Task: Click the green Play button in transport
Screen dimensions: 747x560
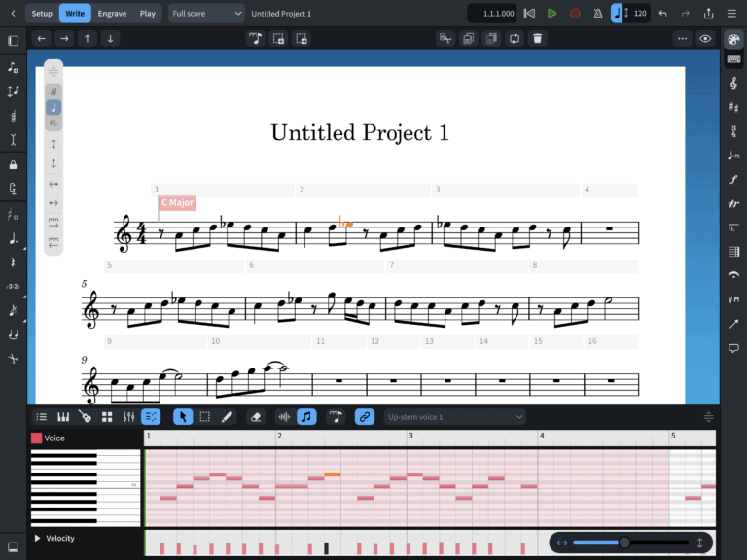Action: (551, 14)
